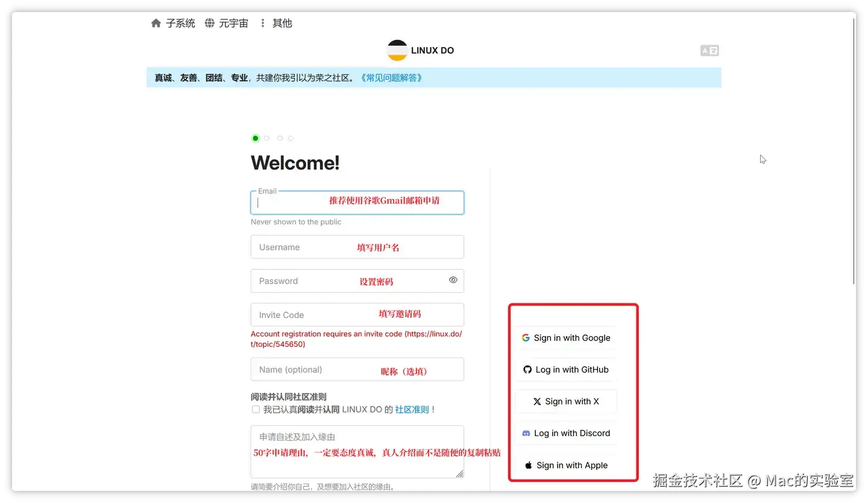Click the invite code requirement error text
Image resolution: width=868 pixels, height=503 pixels.
(356, 339)
